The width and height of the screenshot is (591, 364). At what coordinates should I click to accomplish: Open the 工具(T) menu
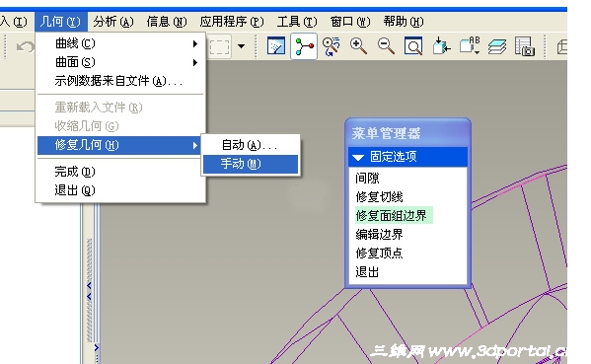point(297,22)
